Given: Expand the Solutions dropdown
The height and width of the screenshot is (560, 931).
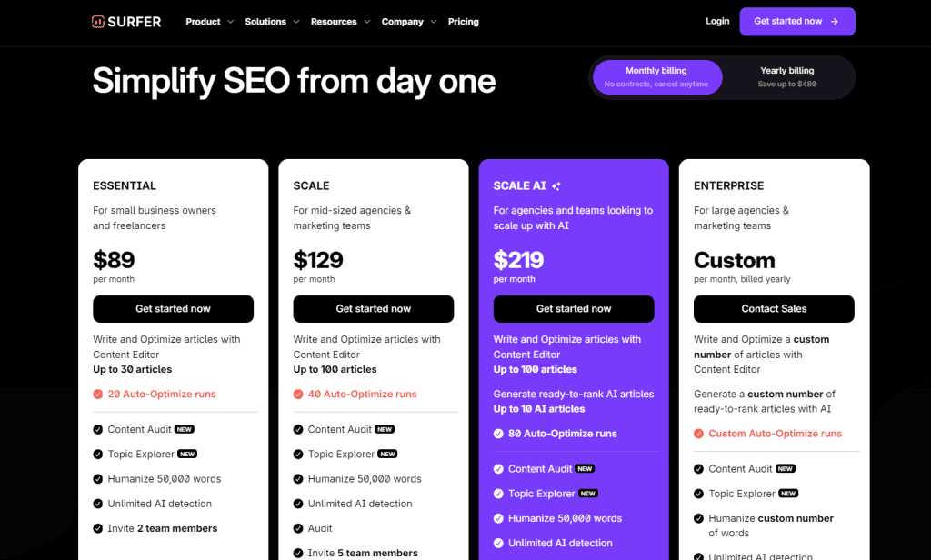Looking at the screenshot, I should pyautogui.click(x=272, y=22).
